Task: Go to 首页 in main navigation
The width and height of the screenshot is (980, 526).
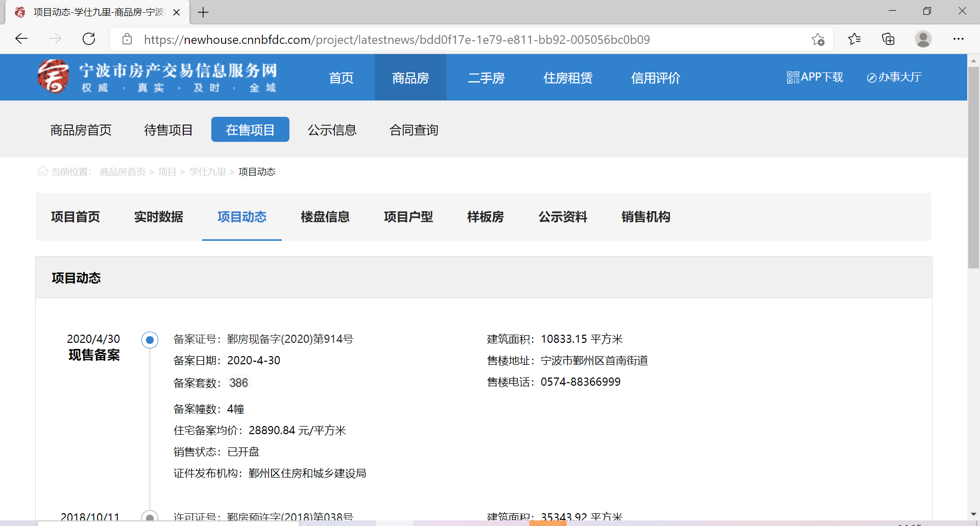Action: point(341,78)
